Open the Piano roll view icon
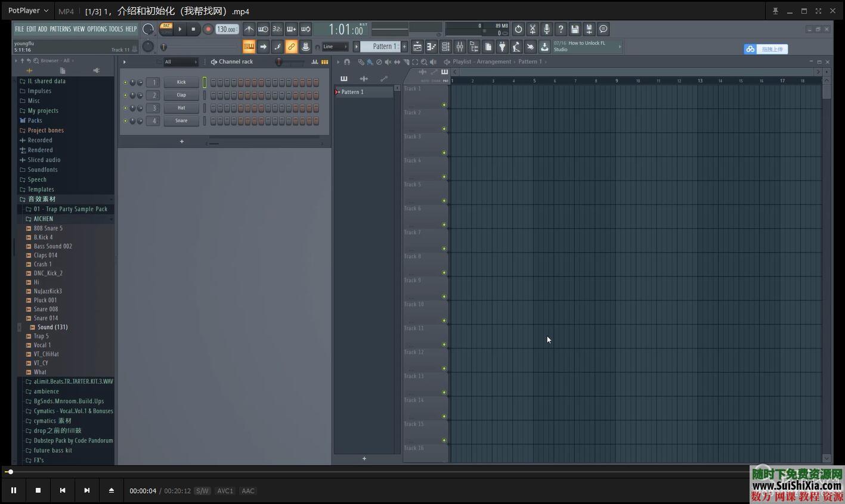The image size is (845, 504). tap(431, 46)
